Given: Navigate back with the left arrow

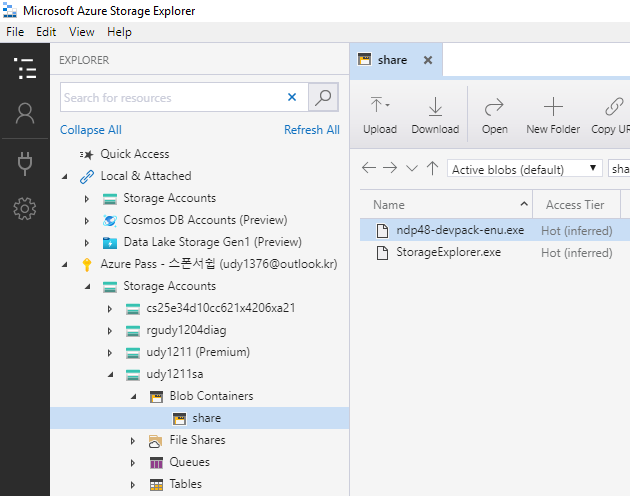Looking at the screenshot, I should [x=369, y=168].
